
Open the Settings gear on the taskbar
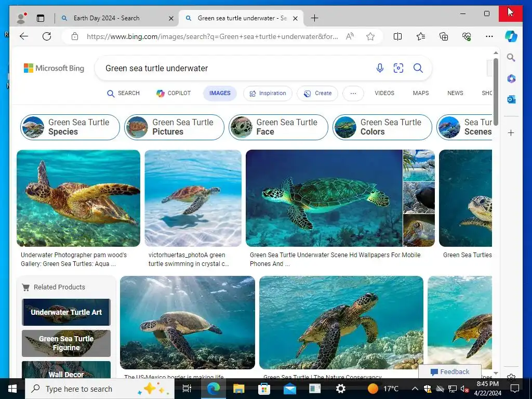click(341, 389)
